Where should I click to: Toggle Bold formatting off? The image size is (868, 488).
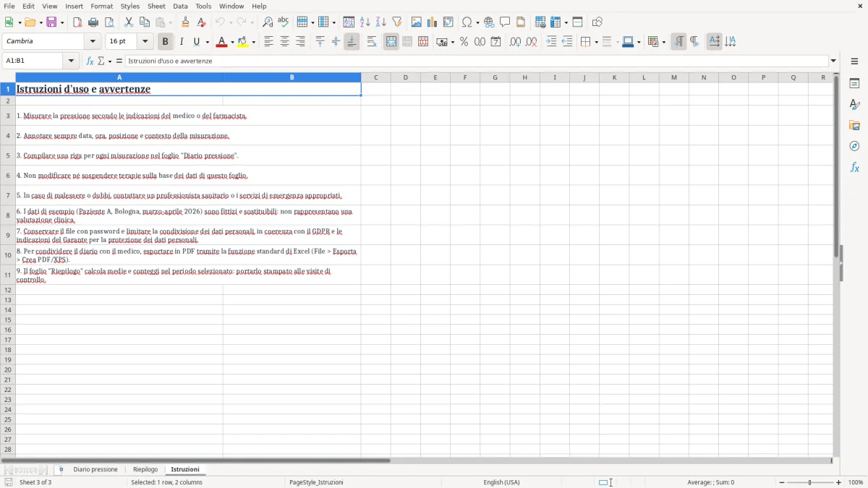click(x=165, y=42)
